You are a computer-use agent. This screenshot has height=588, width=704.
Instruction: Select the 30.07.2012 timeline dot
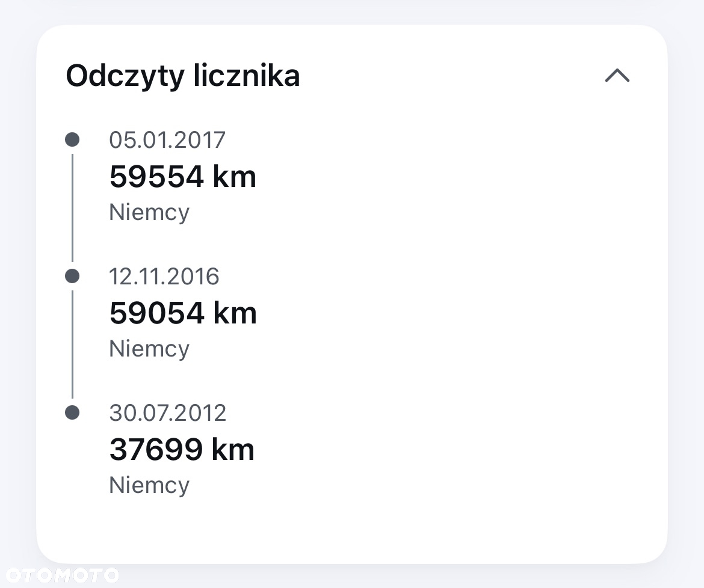72,412
